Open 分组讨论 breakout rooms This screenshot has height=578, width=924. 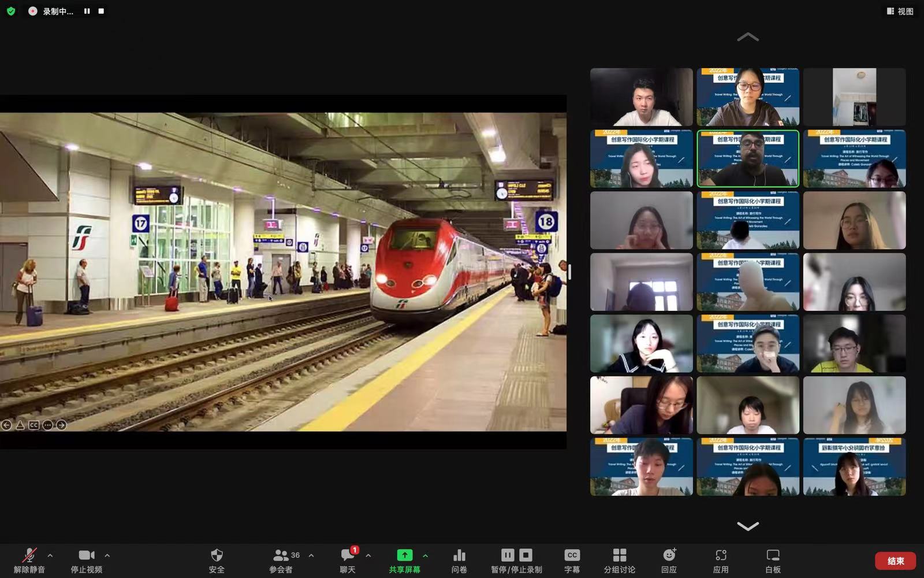pos(620,561)
